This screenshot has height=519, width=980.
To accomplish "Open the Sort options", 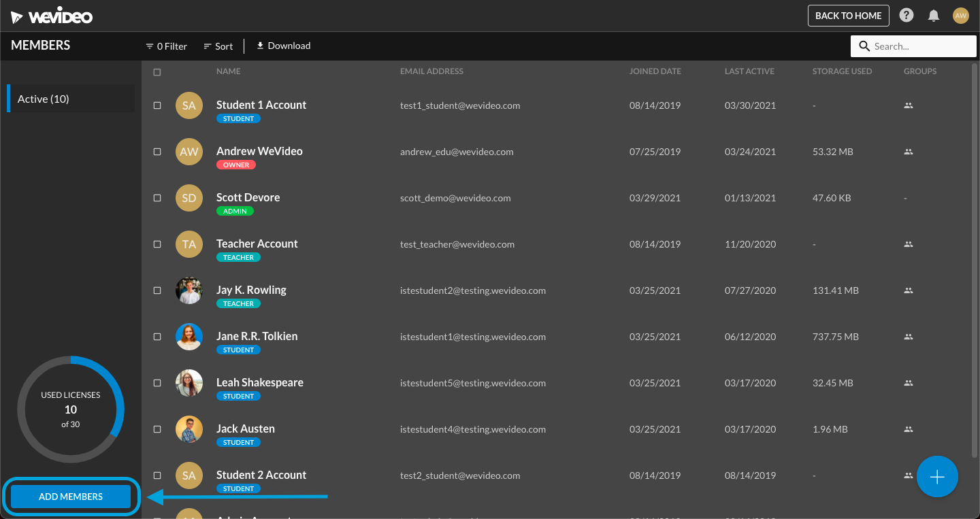I will [218, 46].
